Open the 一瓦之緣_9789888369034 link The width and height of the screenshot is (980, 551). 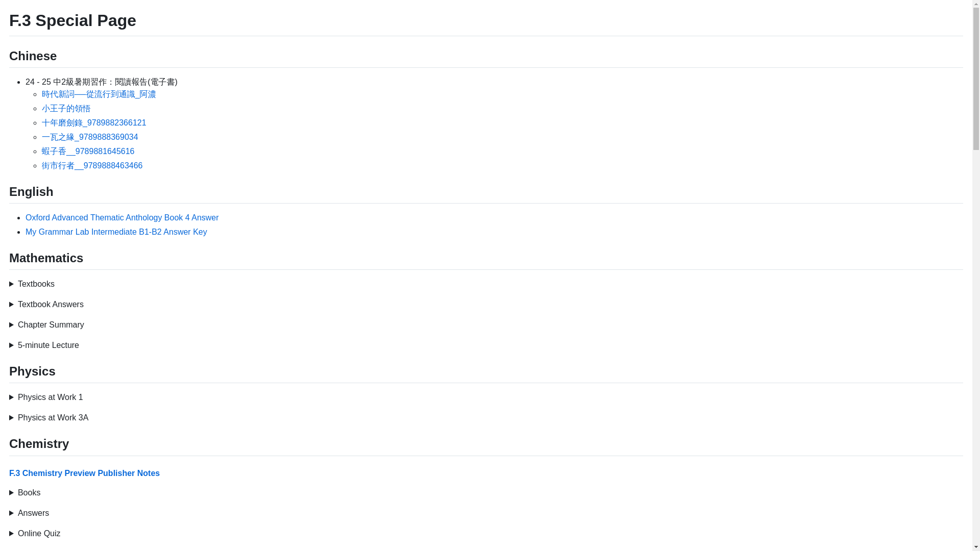coord(90,137)
